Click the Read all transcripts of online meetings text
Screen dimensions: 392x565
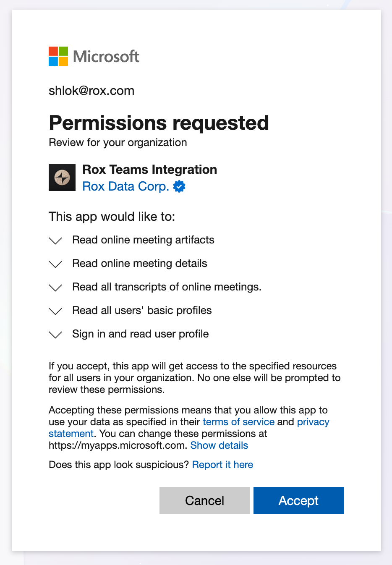coord(167,287)
